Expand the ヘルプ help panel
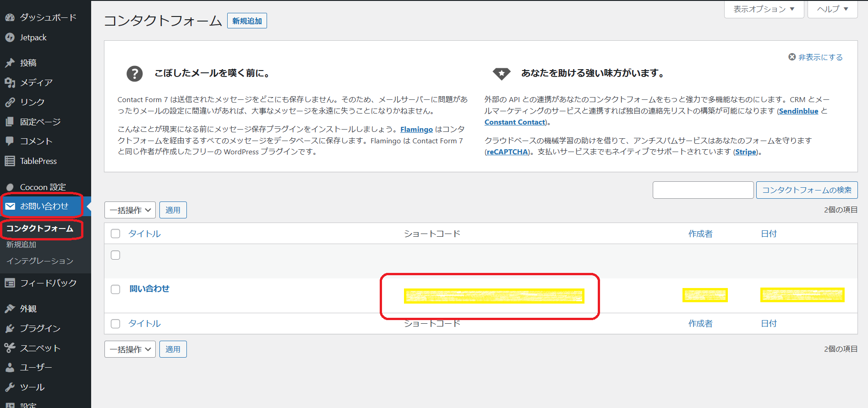868x408 pixels. click(x=833, y=9)
